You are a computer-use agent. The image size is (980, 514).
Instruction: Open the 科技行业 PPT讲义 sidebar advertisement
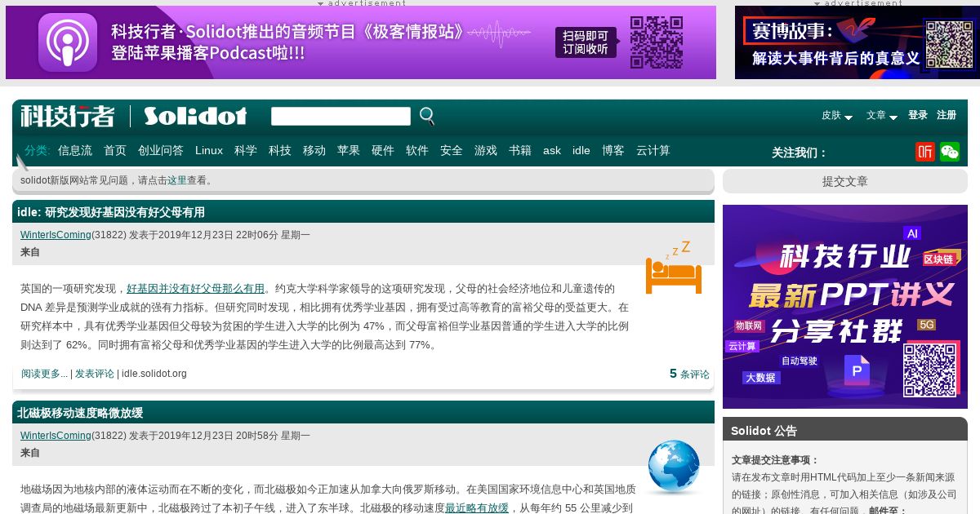845,307
